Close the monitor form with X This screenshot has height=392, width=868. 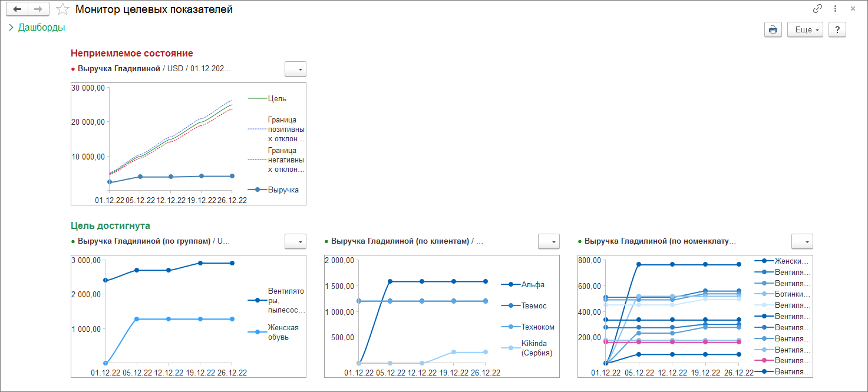pos(853,9)
